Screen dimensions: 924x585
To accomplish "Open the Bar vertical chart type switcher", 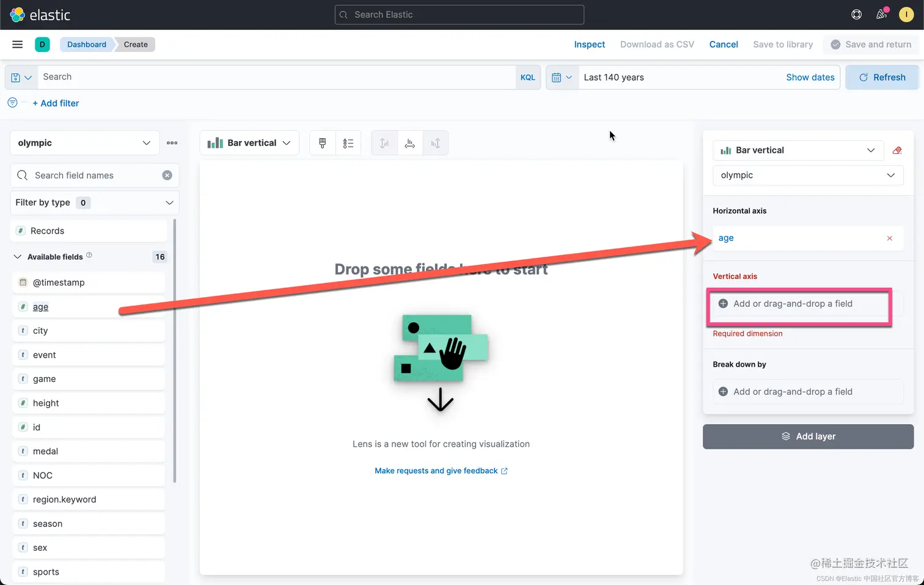I will [249, 143].
